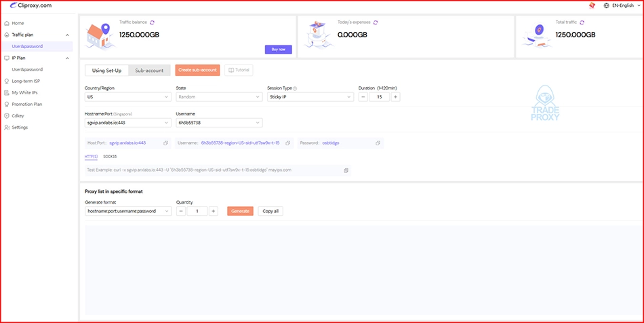Click the Traffic plan icon
This screenshot has height=323, width=644.
tap(7, 35)
